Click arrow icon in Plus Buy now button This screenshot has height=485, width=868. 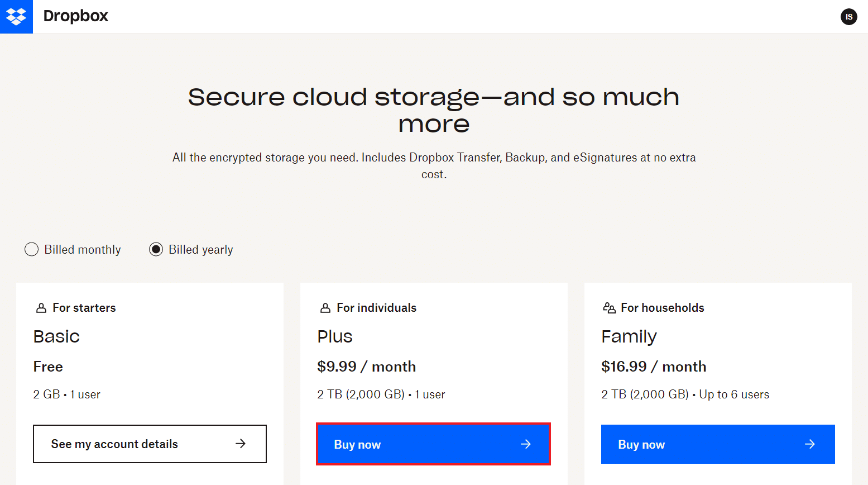[526, 444]
